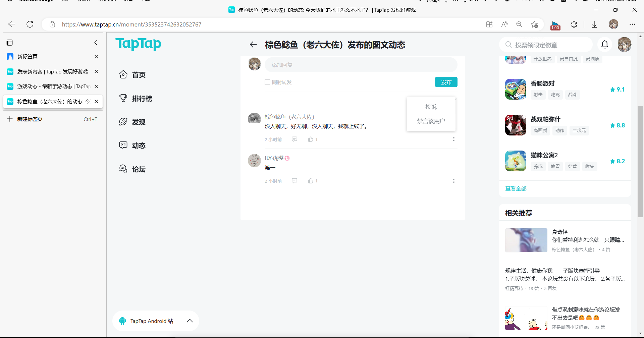Focus the 投票领限定徽章 search box
The height and width of the screenshot is (338, 644).
click(x=546, y=45)
